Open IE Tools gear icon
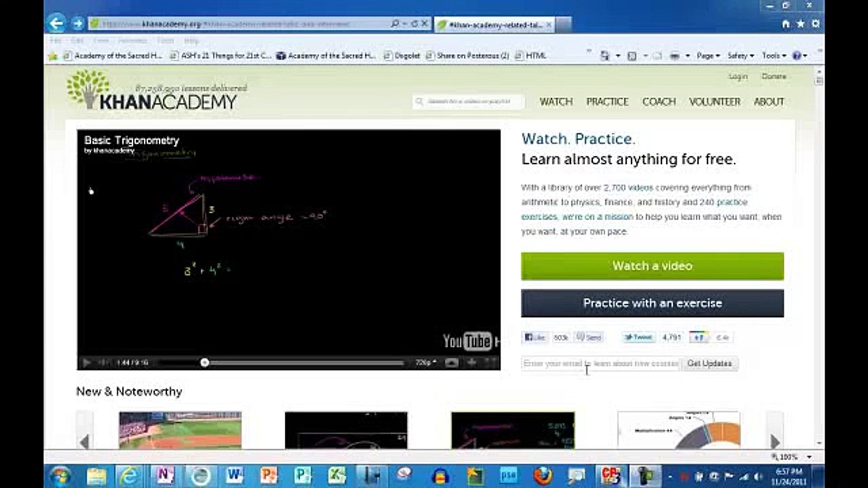Viewport: 868px width, 488px height. tap(816, 23)
